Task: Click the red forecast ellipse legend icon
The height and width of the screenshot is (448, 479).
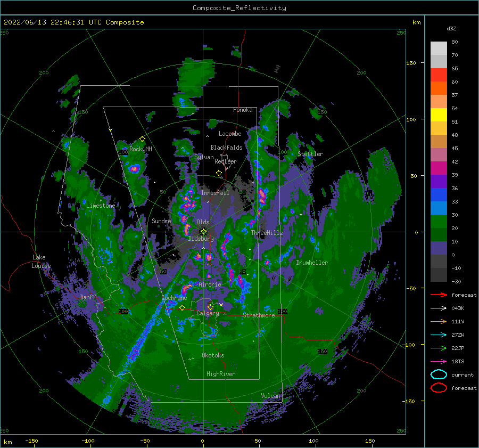Action: point(439,388)
